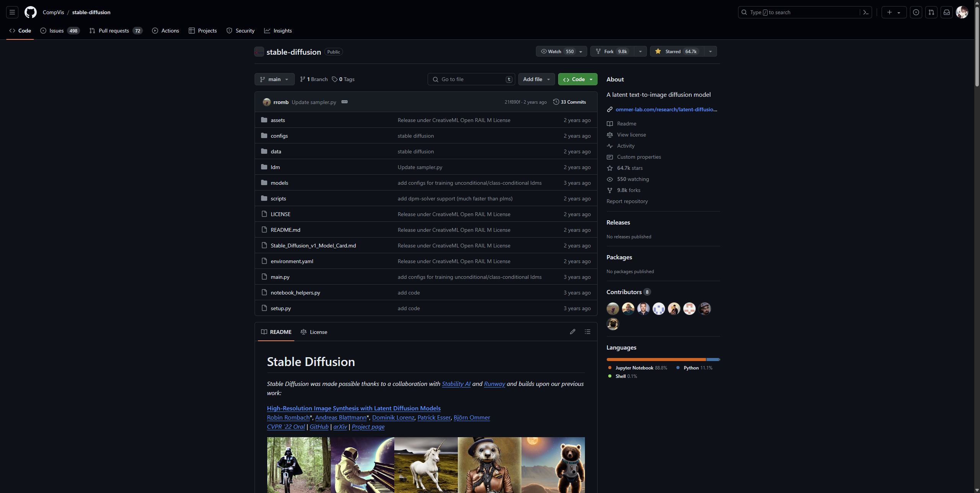Open the Add file dropdown
Image resolution: width=980 pixels, height=493 pixels.
536,79
